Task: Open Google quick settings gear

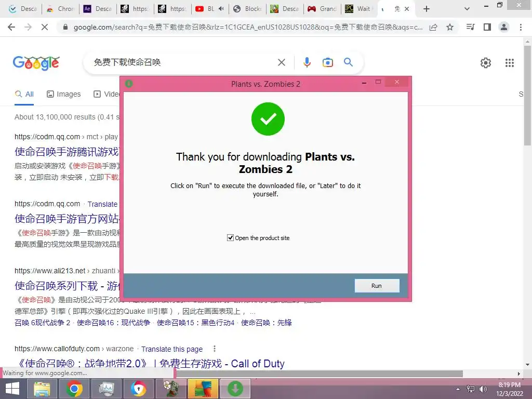Action: (x=486, y=63)
